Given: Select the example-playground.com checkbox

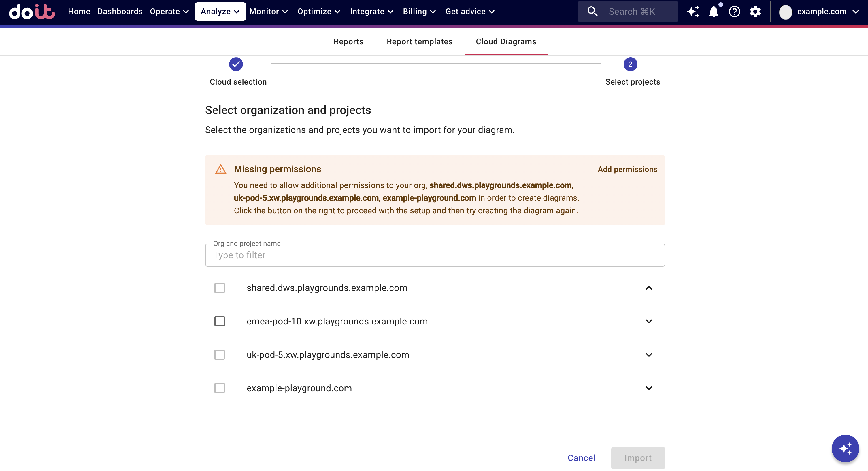Looking at the screenshot, I should pos(219,388).
